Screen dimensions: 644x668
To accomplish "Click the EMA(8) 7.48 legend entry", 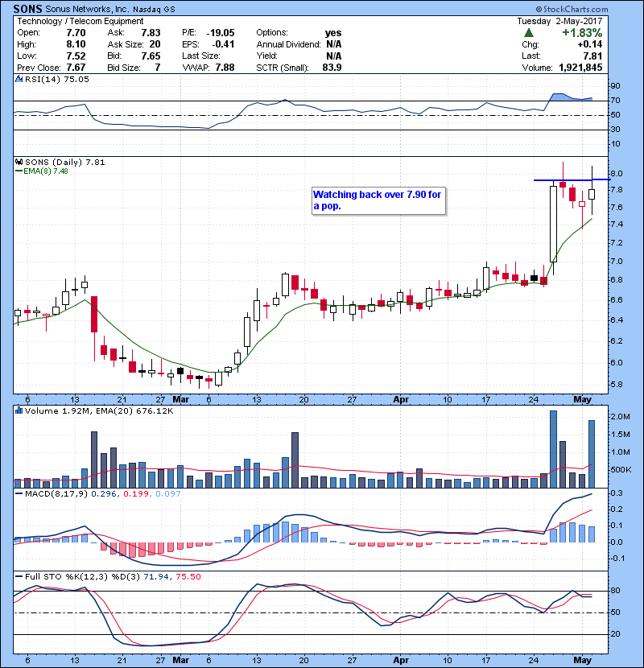I will click(x=41, y=171).
